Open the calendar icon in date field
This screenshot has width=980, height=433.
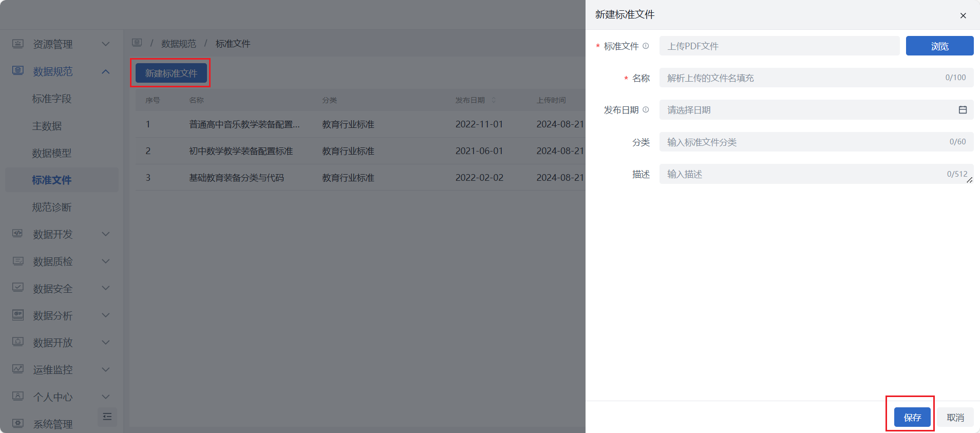click(963, 110)
